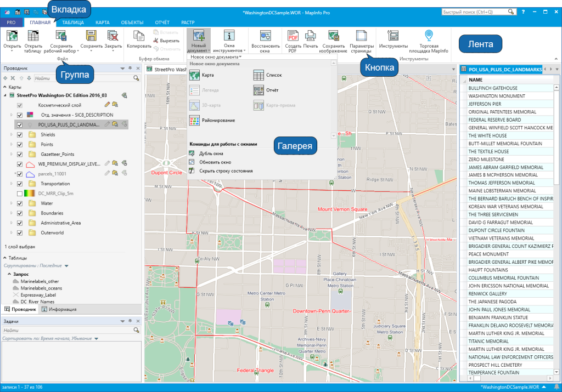562x392 pixels.
Task: Click the help question mark in title bar
Action: coord(523,12)
